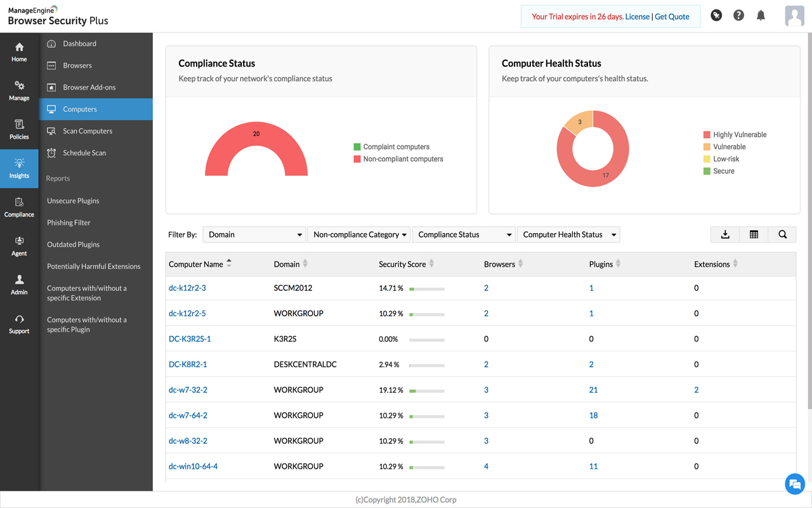Click the Policies sidebar icon
Viewport: 812px width, 508px height.
coord(19,127)
